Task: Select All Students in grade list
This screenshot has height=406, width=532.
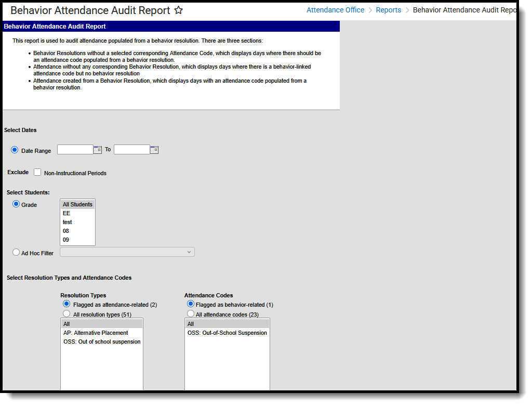Action: [x=78, y=204]
